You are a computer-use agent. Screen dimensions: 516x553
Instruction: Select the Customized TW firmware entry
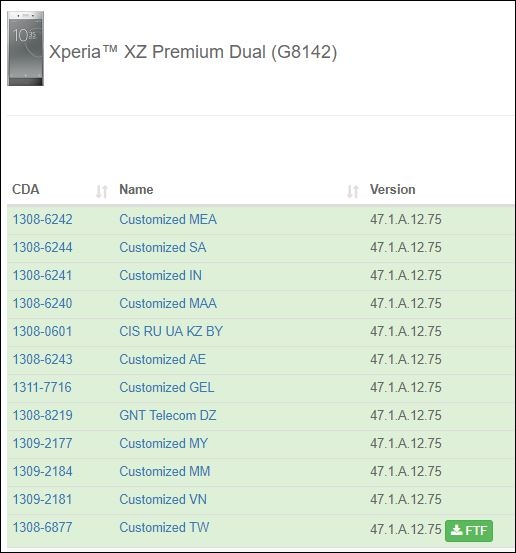tap(164, 527)
